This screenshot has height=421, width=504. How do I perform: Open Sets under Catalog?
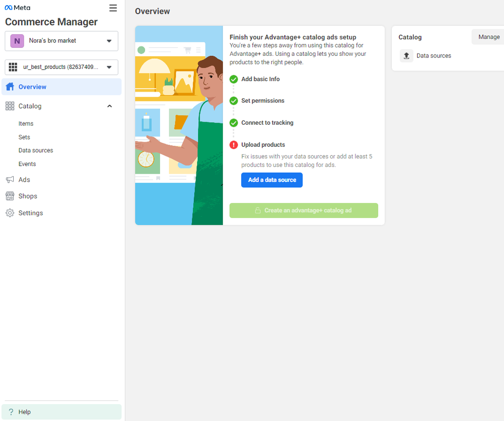click(24, 137)
